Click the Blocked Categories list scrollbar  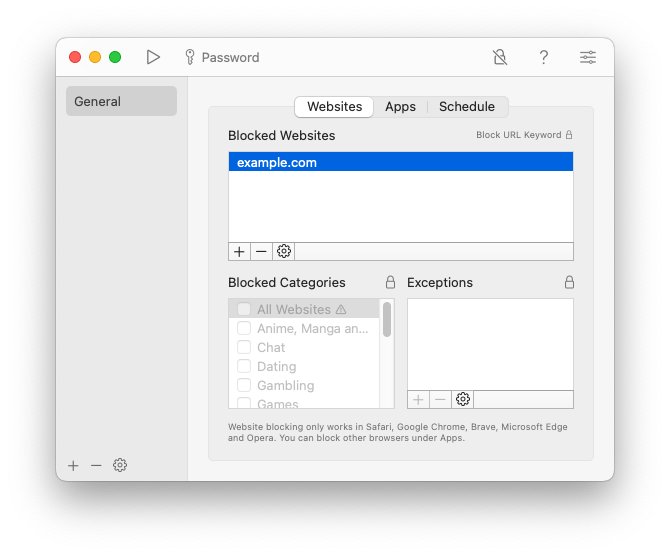pyautogui.click(x=387, y=320)
